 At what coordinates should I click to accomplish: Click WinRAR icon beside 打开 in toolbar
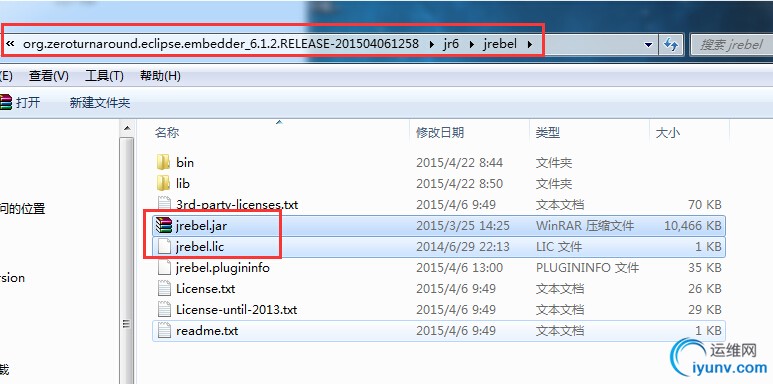[x=5, y=103]
